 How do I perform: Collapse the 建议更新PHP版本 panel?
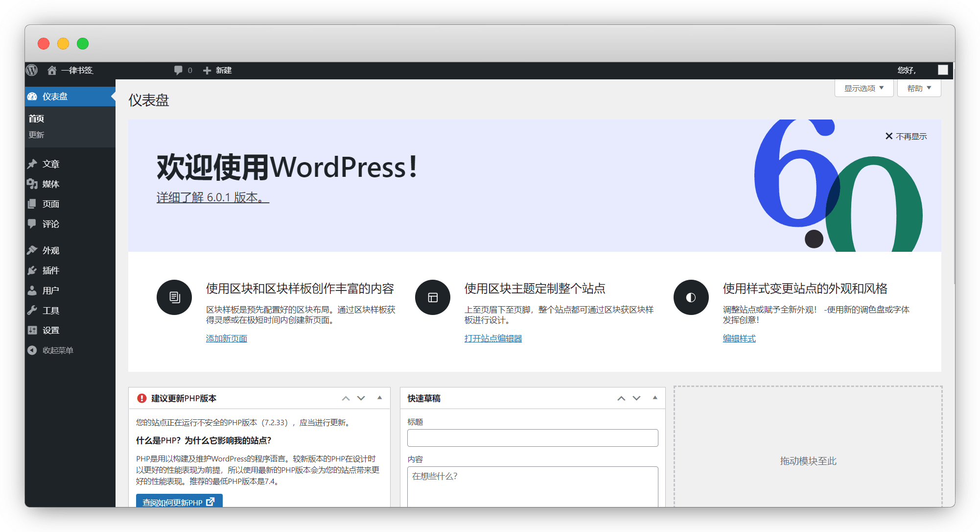pos(380,398)
